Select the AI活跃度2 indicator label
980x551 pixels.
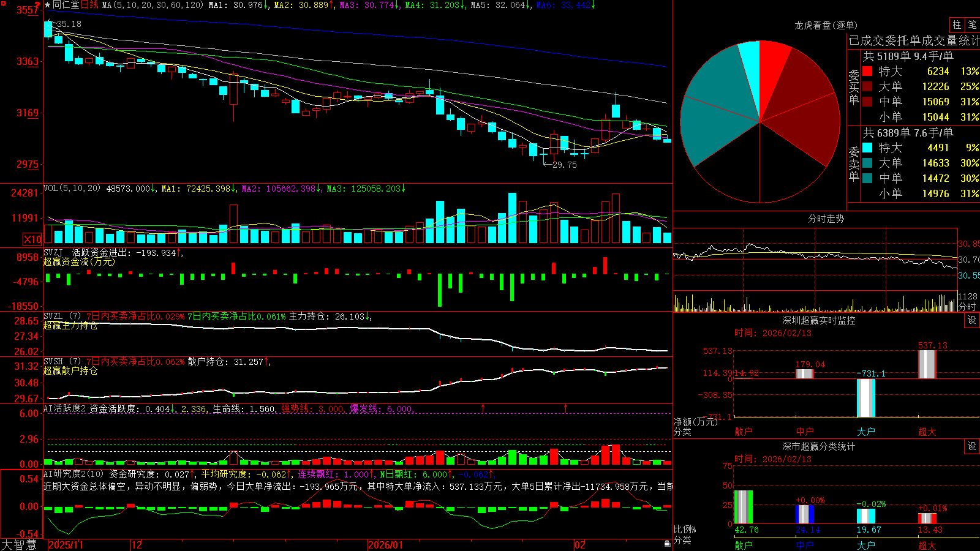pos(65,408)
